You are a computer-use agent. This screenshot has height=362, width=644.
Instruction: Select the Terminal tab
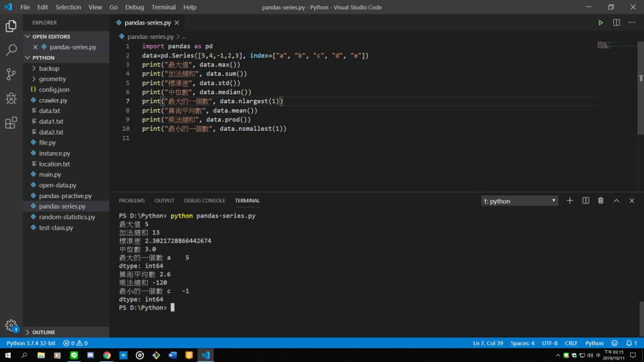tap(247, 200)
